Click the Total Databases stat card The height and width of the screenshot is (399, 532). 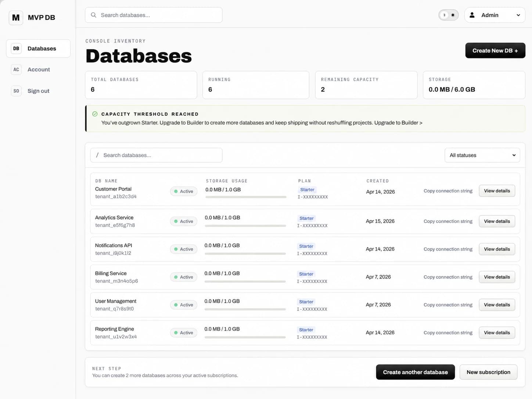tap(141, 85)
